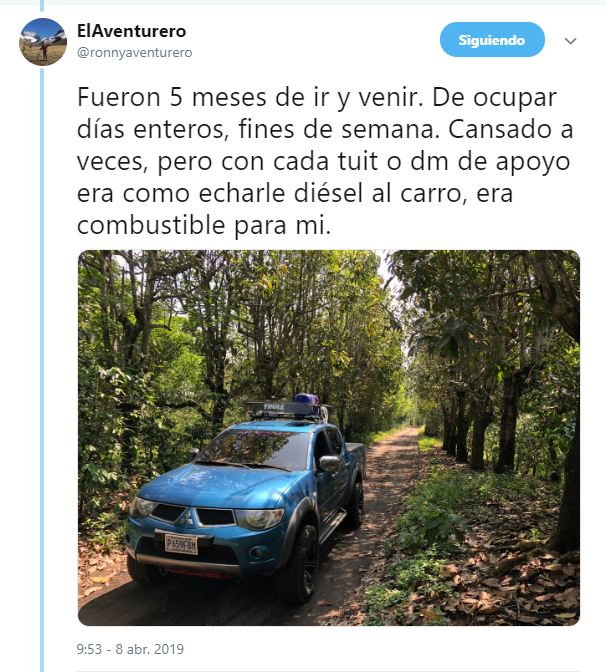This screenshot has height=672, width=607.
Task: Click the truck windshield in the photo
Action: [257, 449]
